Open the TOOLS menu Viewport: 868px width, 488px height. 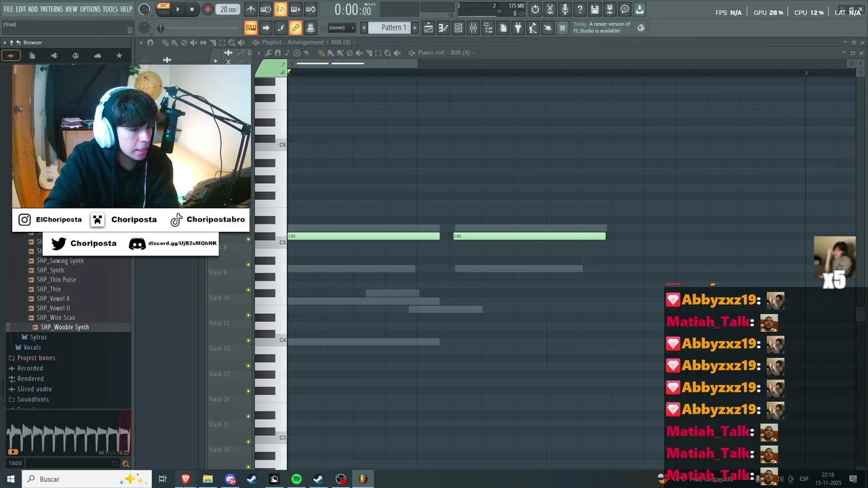pos(111,9)
